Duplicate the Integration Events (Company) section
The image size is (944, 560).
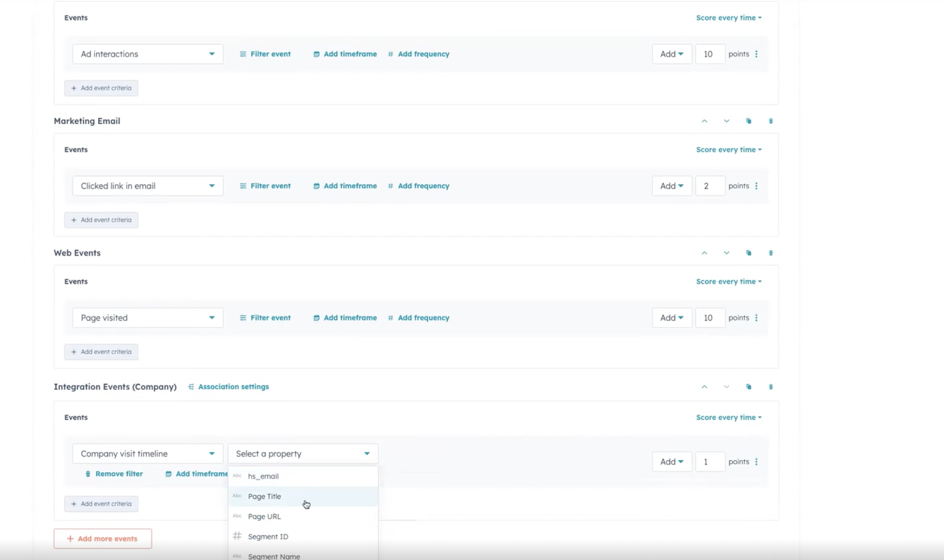749,387
